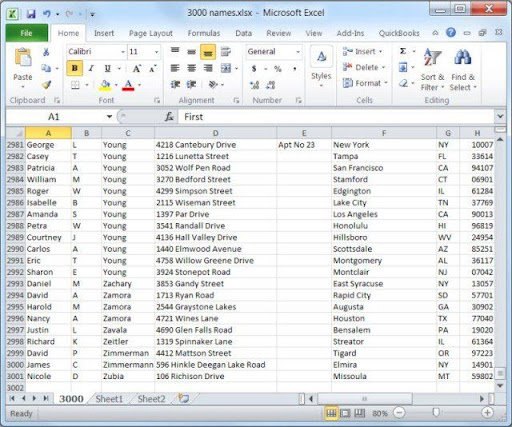Viewport: 512px width, 427px height.
Task: Open the green File button
Action: click(x=27, y=33)
